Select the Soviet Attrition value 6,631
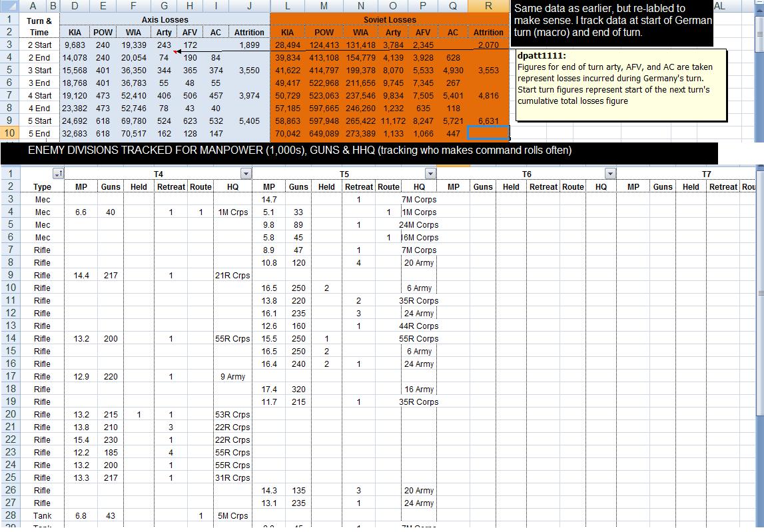Screen dimensions: 764x532 pos(488,121)
